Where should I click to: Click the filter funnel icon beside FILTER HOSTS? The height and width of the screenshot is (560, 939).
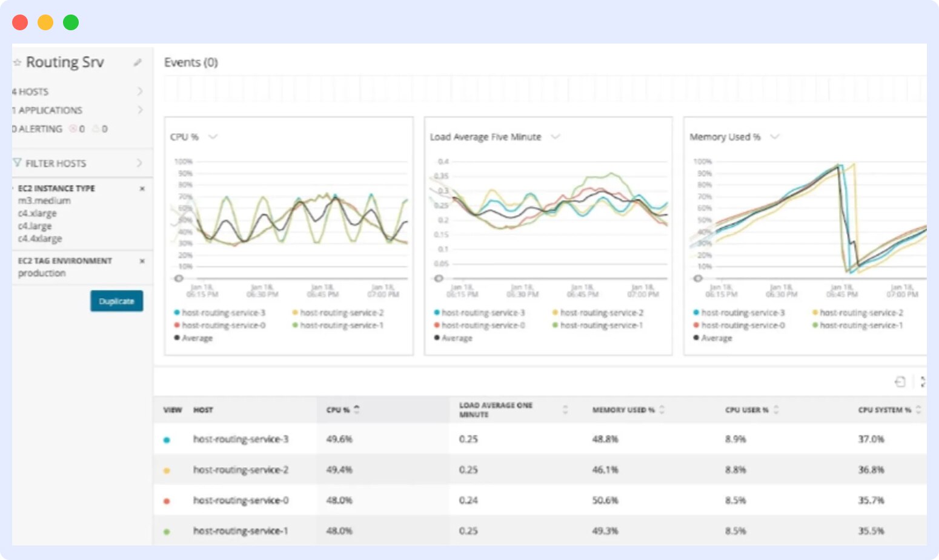tap(18, 163)
